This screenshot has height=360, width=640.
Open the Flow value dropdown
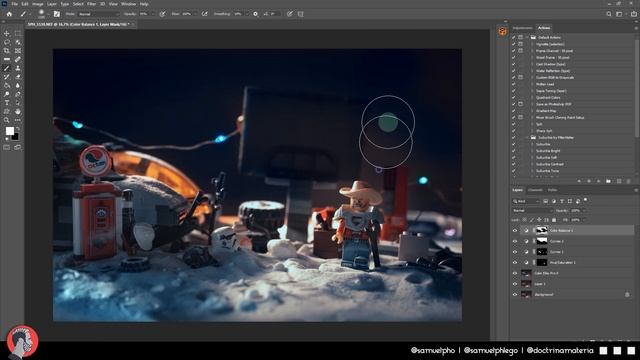(196, 14)
